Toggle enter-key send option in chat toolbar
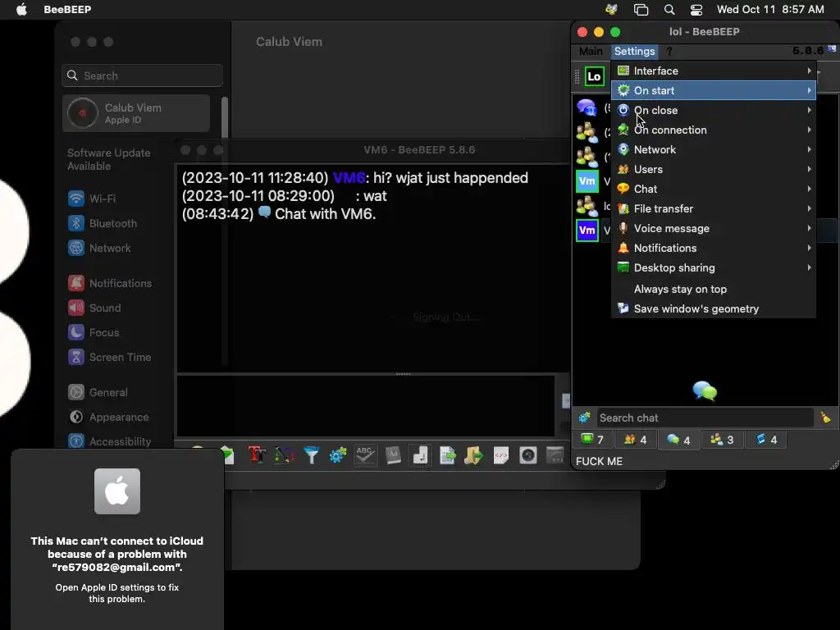The image size is (840, 630). (420, 455)
